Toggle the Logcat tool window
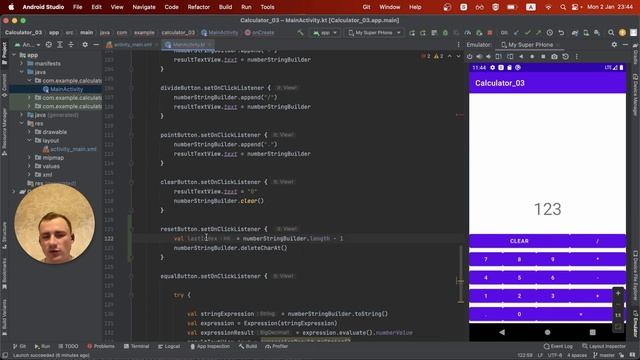 (169, 346)
